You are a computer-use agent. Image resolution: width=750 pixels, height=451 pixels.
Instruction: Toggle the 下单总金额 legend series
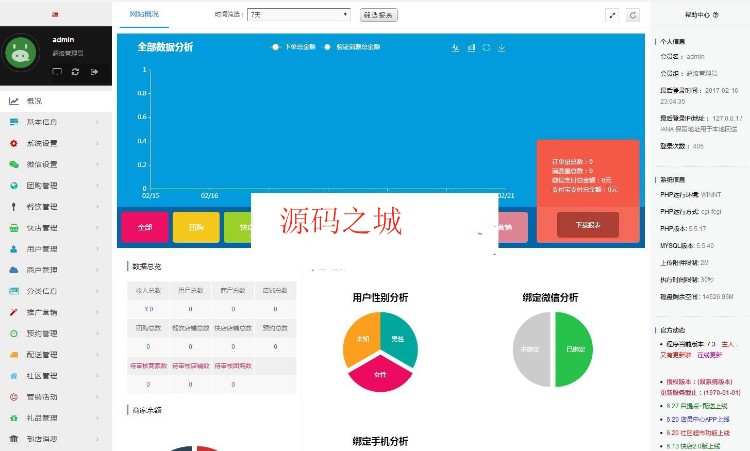[x=294, y=47]
